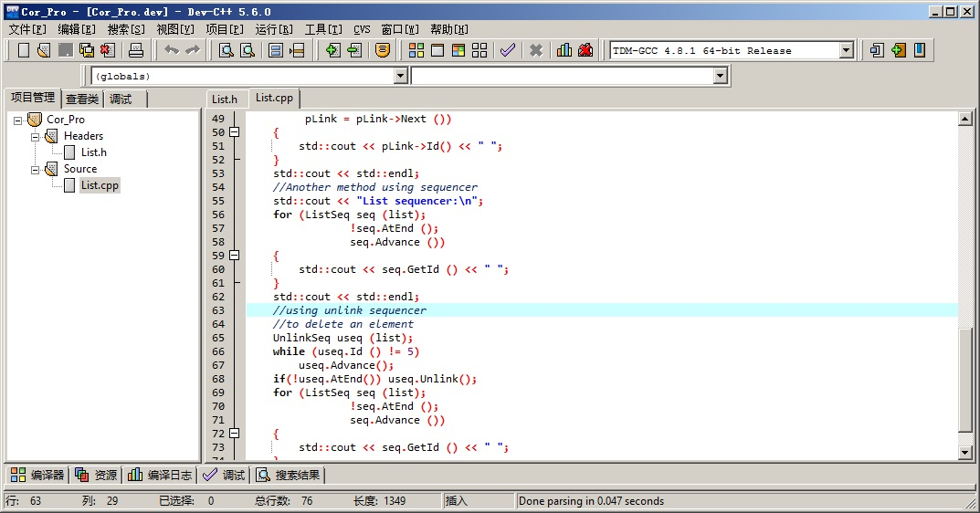
Task: Open the empty function members dropdown
Action: (720, 77)
